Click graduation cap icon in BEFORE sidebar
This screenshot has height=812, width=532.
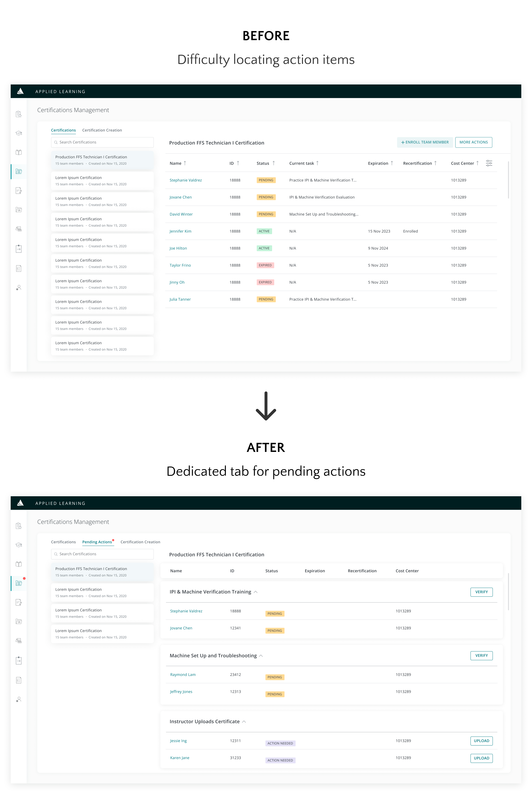click(19, 133)
